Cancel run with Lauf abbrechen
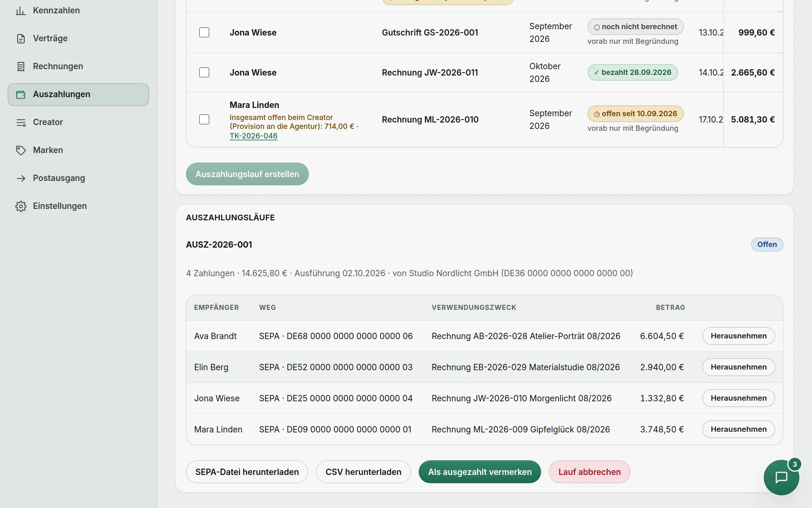 (x=589, y=472)
